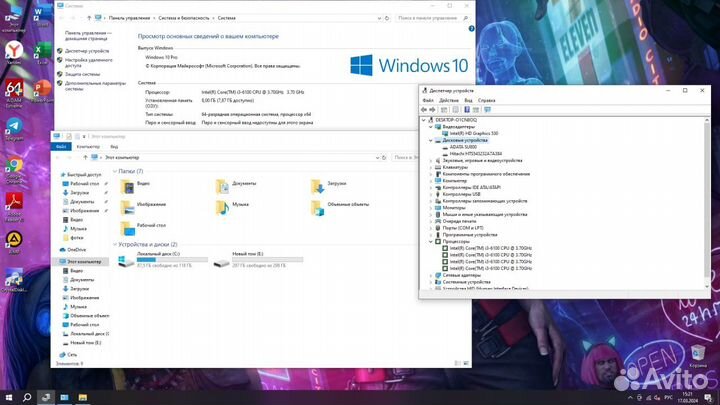The image size is (720, 405).
Task: Click Настройка удаленного доступа link
Action: pos(89,63)
